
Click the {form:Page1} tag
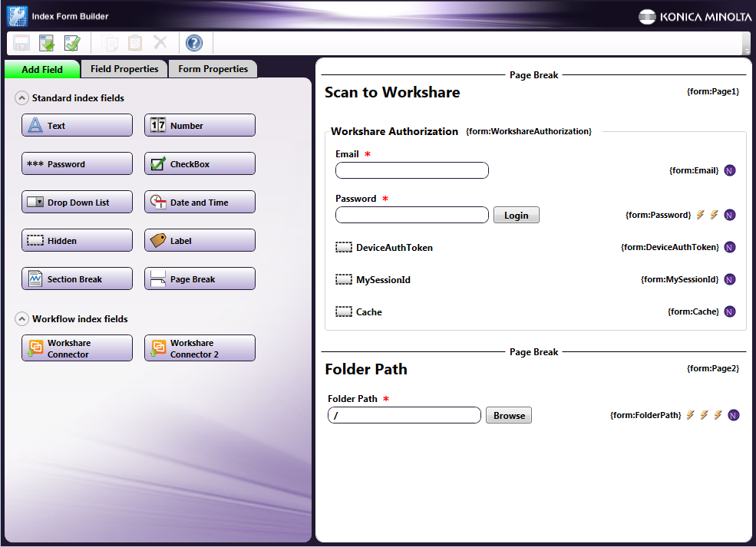pos(712,91)
